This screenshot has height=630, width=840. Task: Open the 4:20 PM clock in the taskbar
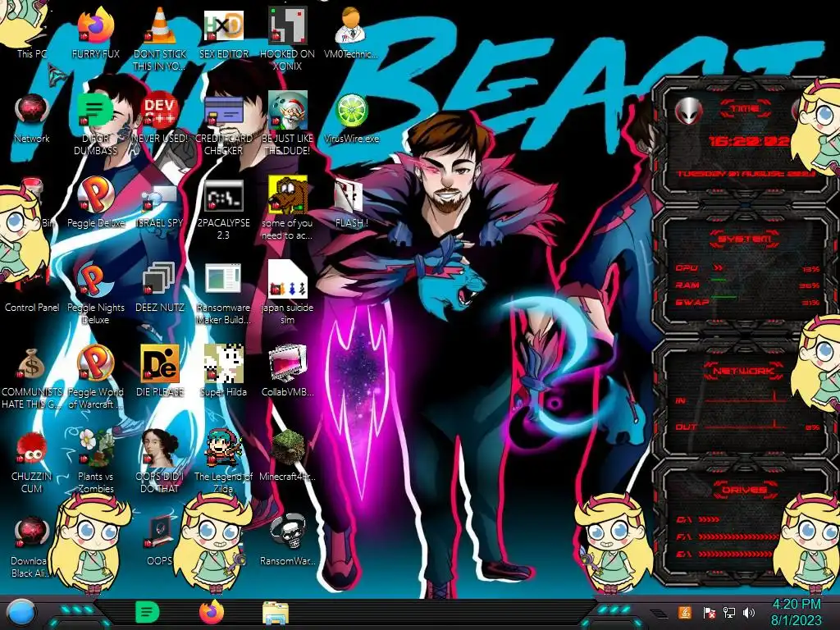tap(796, 612)
